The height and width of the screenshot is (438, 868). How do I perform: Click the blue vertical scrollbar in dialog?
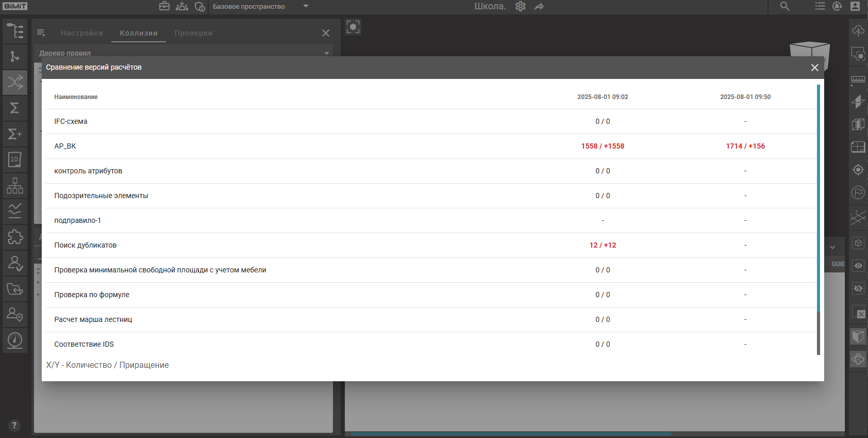[x=818, y=196]
